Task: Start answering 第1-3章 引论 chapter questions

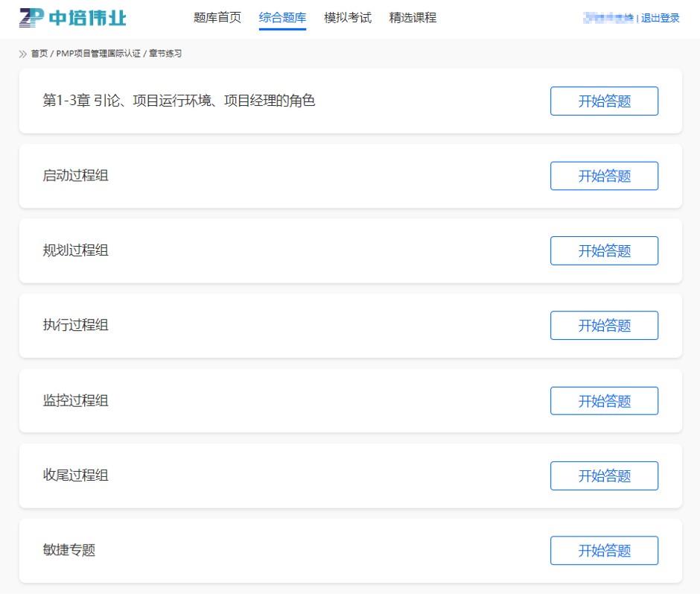Action: 604,101
